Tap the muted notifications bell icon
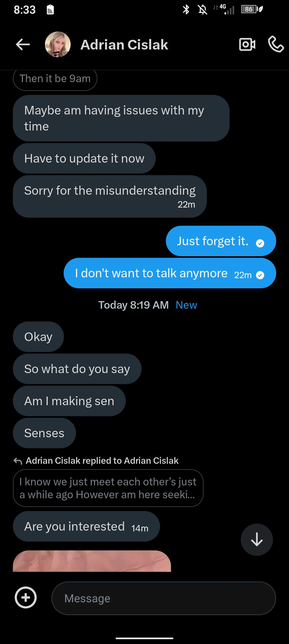 click(x=203, y=10)
